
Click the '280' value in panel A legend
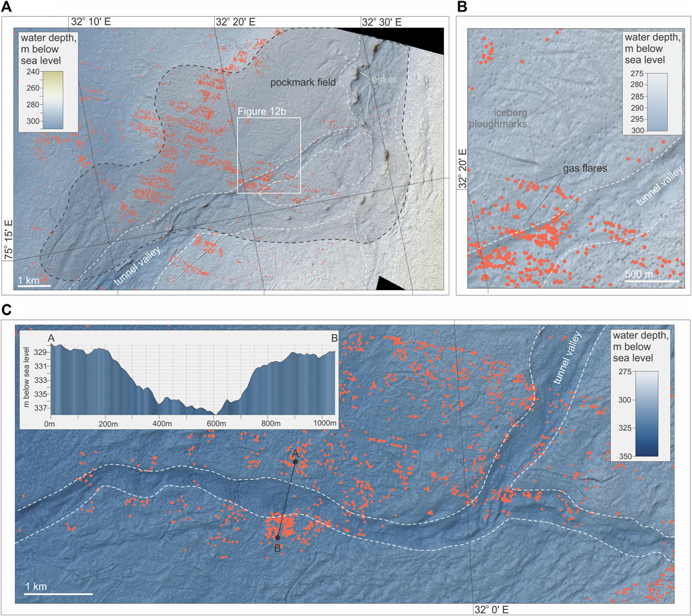pyautogui.click(x=32, y=105)
